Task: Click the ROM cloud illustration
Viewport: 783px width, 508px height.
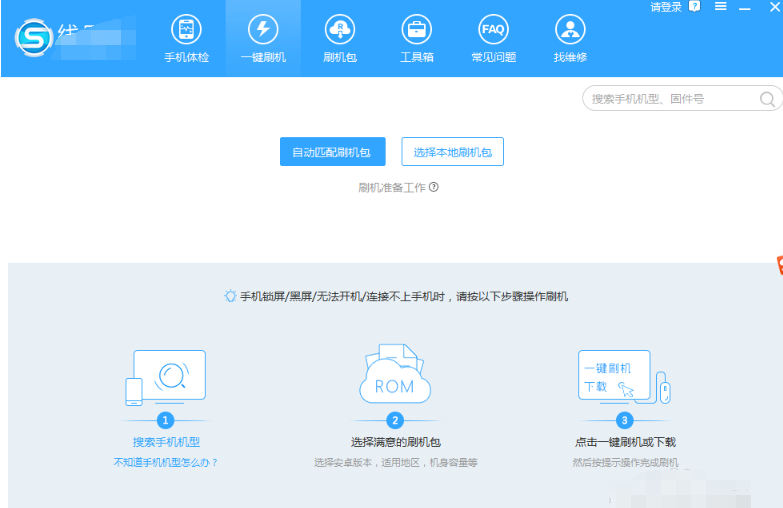Action: point(395,376)
